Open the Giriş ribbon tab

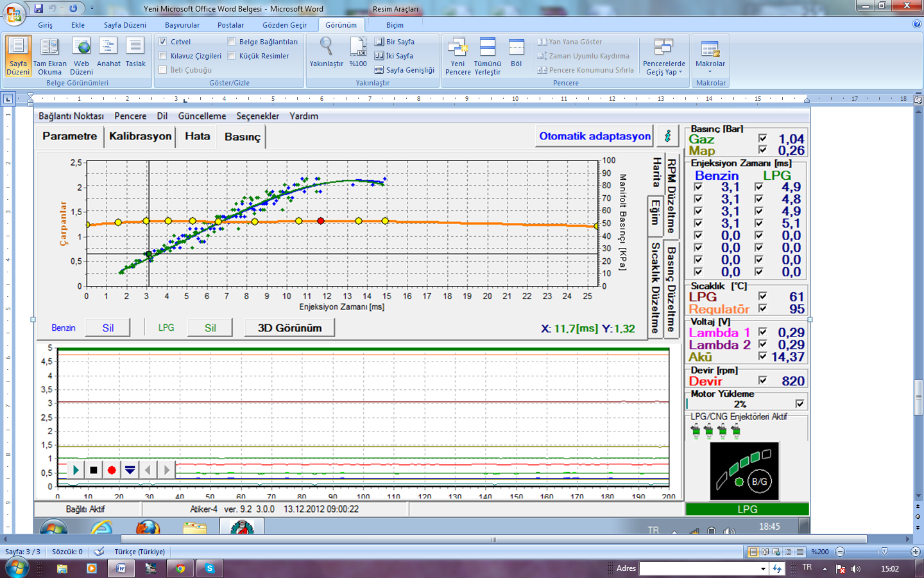pyautogui.click(x=45, y=25)
